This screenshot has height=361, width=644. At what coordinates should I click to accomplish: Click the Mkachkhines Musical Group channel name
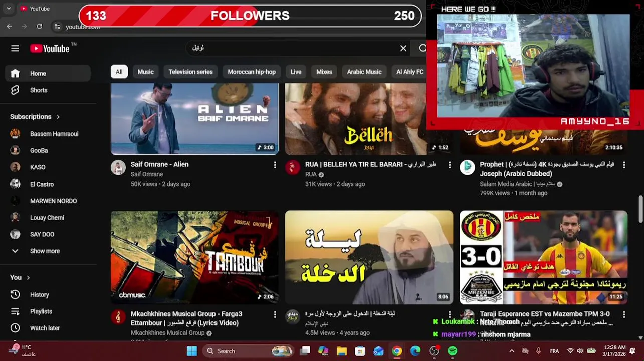167,333
